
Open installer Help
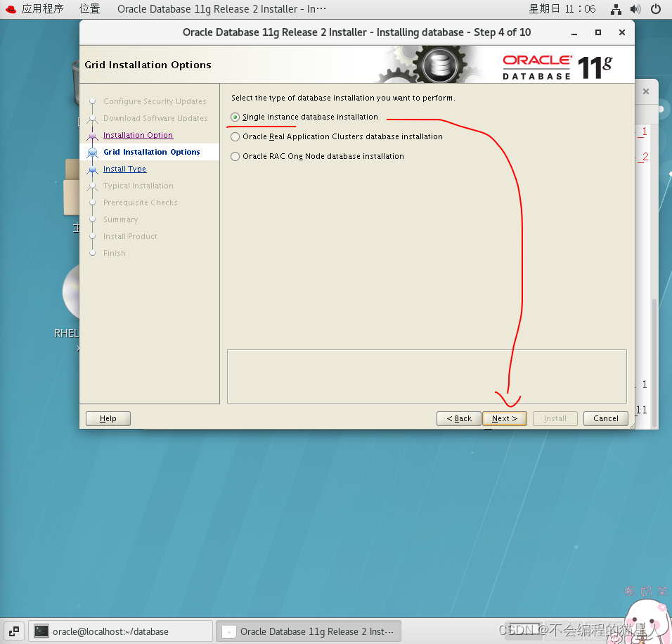click(108, 418)
